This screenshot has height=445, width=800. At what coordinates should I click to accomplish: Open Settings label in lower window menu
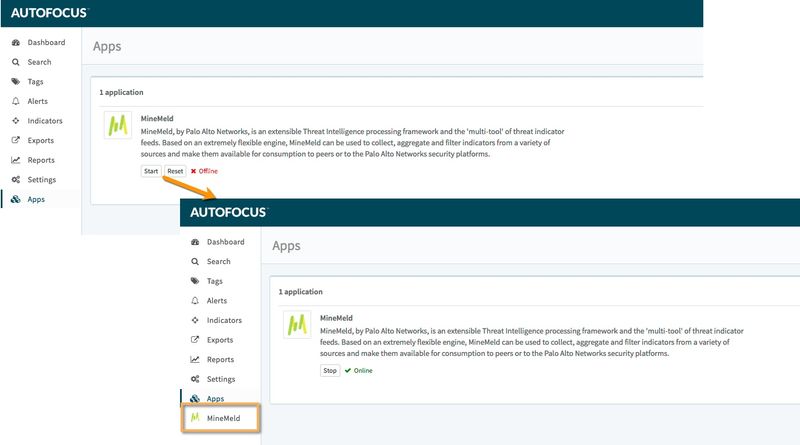pos(221,379)
